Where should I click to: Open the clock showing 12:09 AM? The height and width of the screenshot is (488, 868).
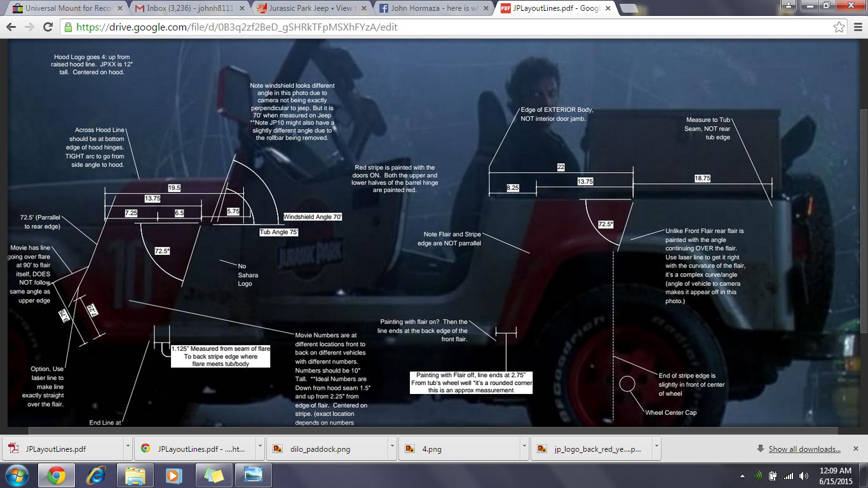836,476
